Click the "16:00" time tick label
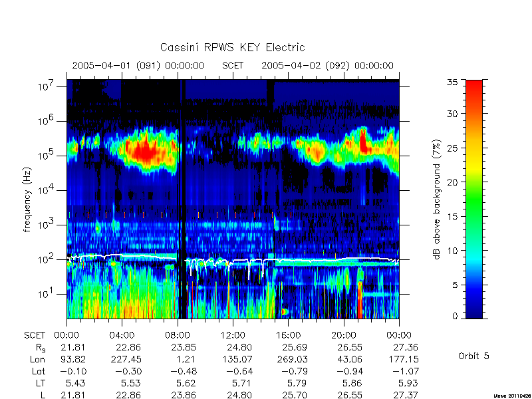Viewport: 532px width, 399px height. [x=288, y=335]
